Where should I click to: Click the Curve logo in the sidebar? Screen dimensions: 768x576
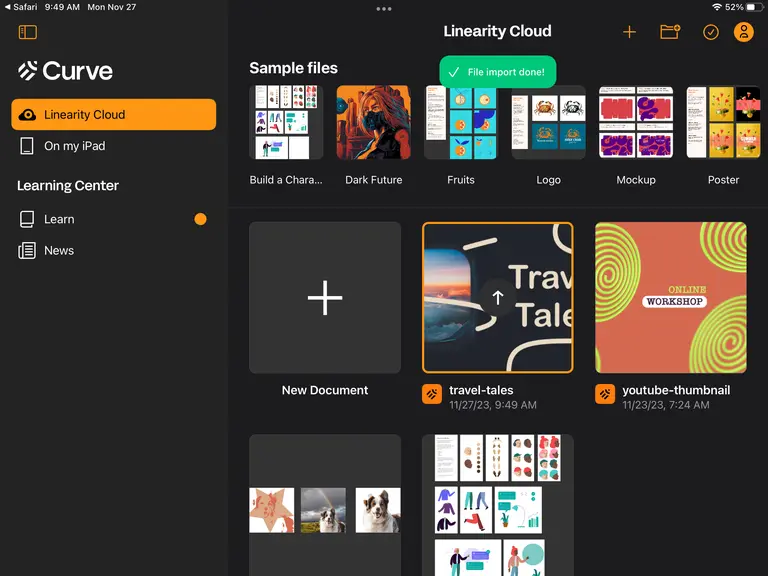(65, 71)
